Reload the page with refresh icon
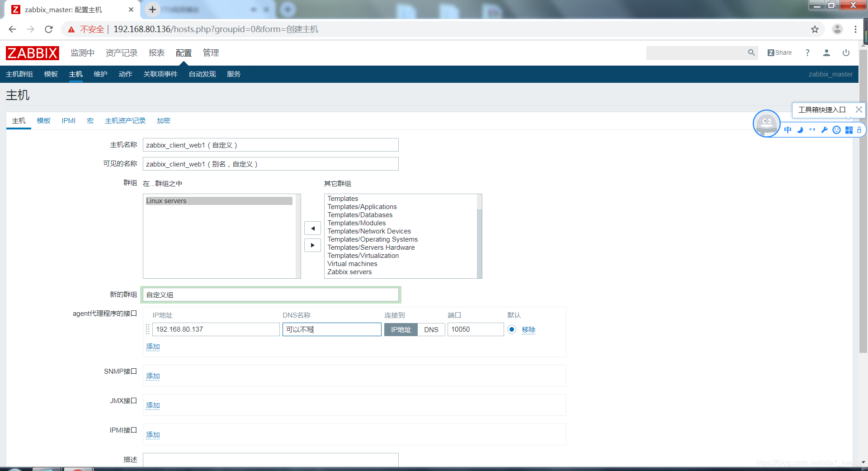Viewport: 868px width, 471px height. (49, 29)
